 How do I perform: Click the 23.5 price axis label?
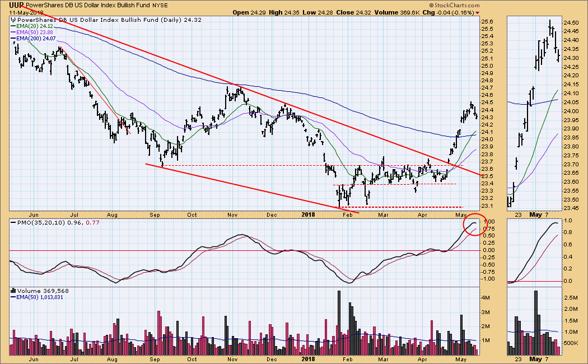pyautogui.click(x=487, y=176)
